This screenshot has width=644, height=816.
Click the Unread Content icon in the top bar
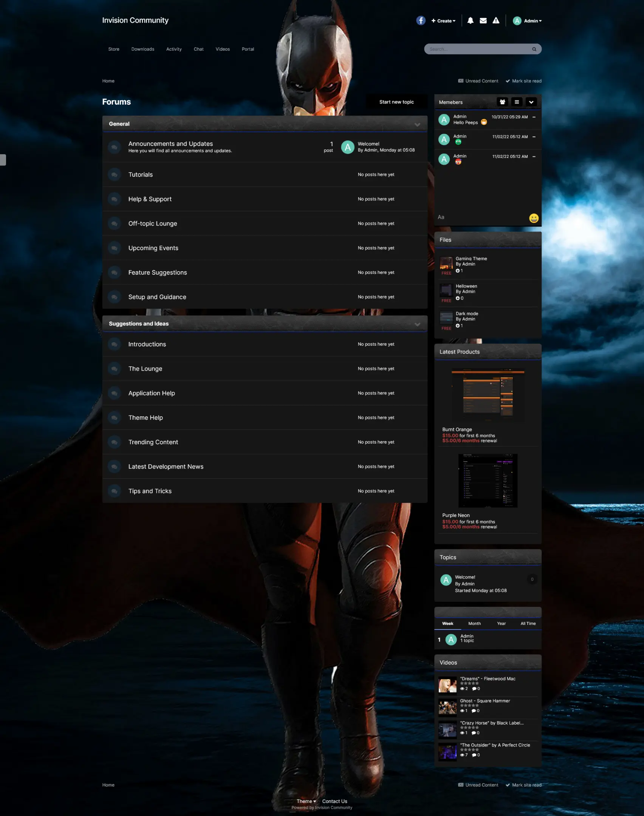point(461,81)
